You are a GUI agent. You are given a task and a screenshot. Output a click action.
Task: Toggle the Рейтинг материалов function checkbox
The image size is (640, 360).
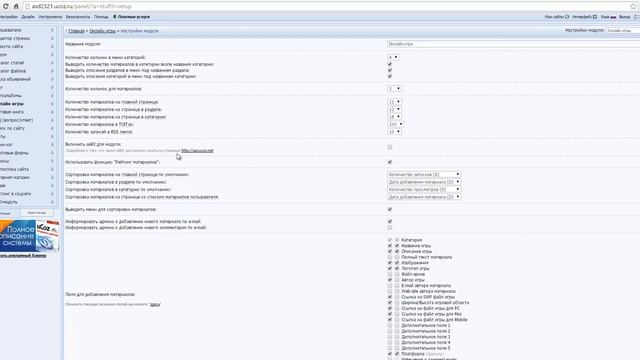[x=390, y=162]
